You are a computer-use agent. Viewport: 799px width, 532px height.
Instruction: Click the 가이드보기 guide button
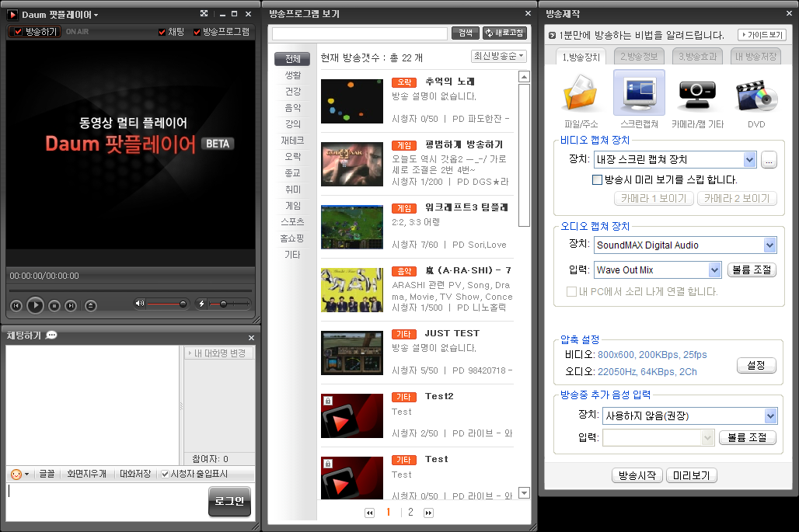(762, 35)
